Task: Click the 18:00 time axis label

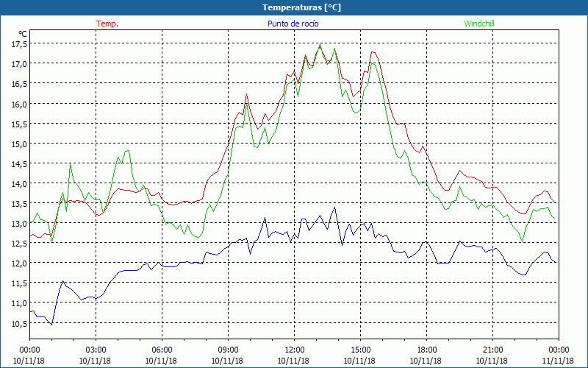Action: (426, 350)
